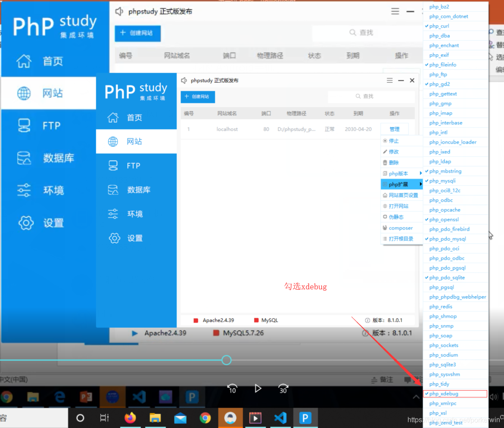
Task: Click Apache2.4.39 red status indicator in front window
Action: tap(196, 320)
